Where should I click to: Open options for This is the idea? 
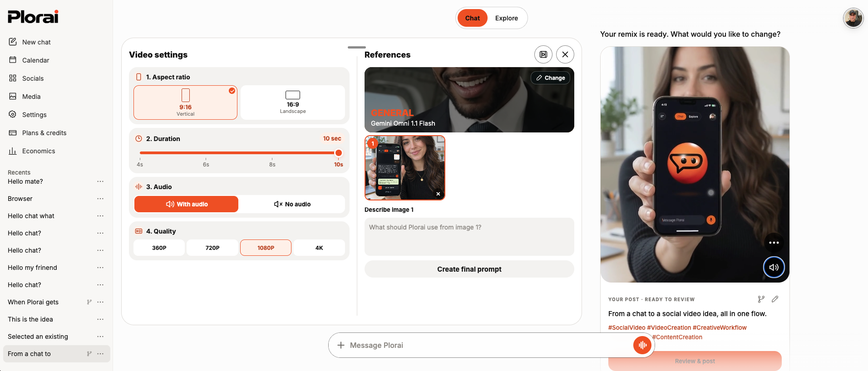[x=100, y=319]
